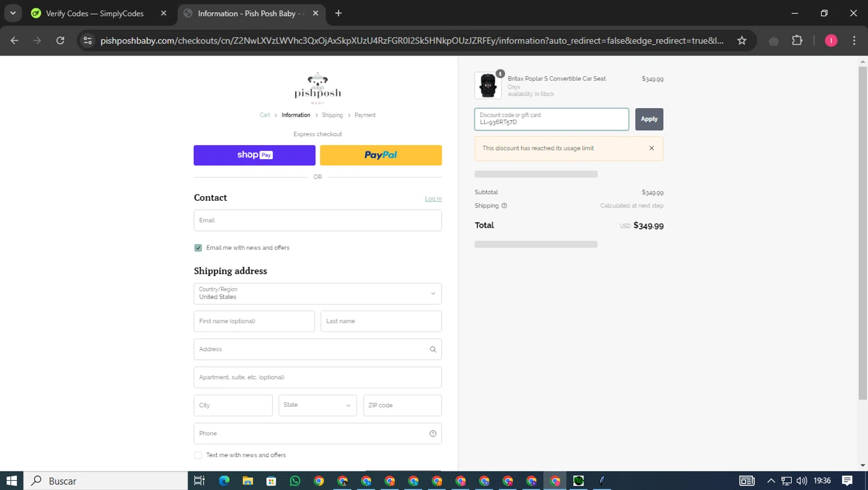Click the shipping help question icon

tap(504, 205)
